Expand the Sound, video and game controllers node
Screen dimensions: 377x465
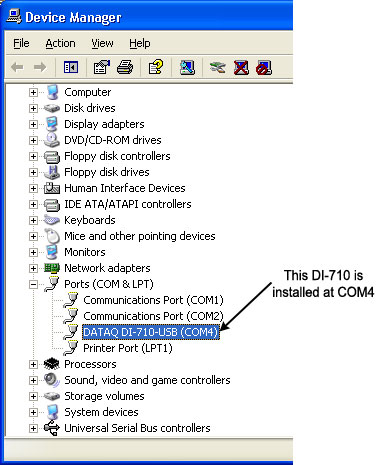coord(33,380)
